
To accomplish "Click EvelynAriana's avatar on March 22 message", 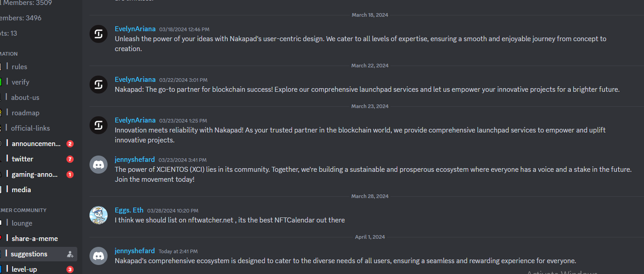I will coord(99,85).
